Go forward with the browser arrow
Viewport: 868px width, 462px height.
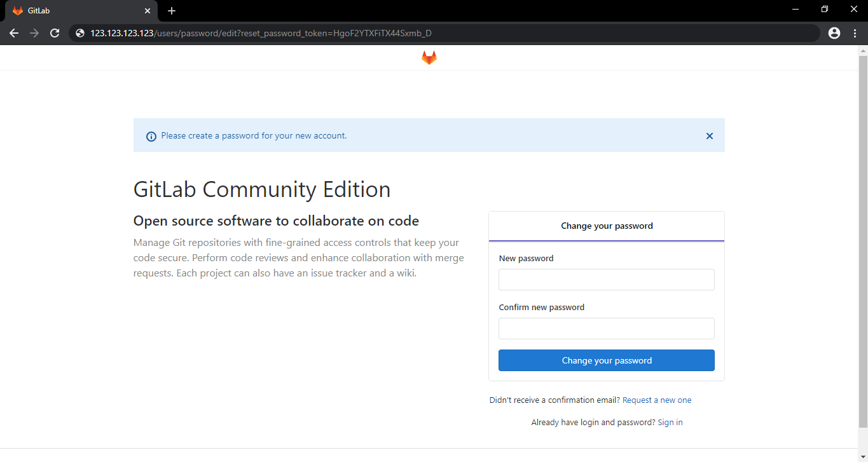pos(34,33)
